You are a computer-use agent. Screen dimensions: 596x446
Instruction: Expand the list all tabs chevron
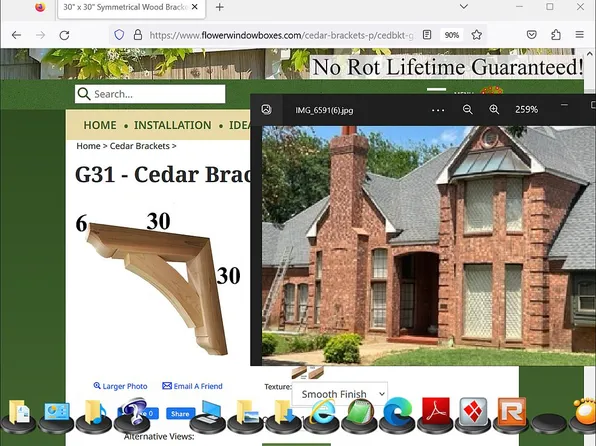tap(464, 6)
